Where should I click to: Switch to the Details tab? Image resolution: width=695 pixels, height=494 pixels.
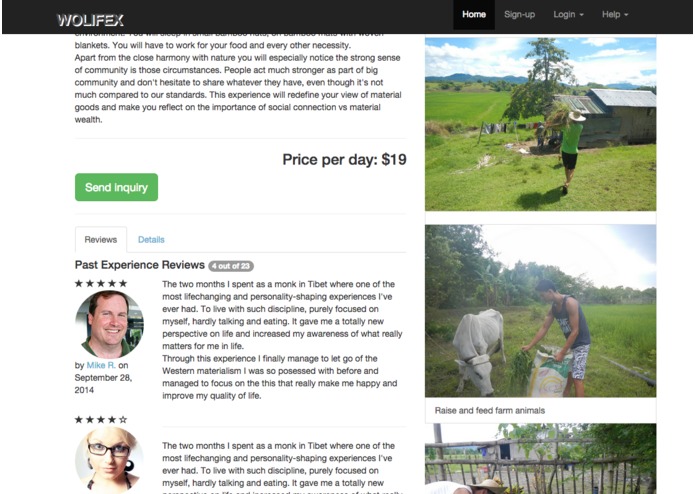151,240
